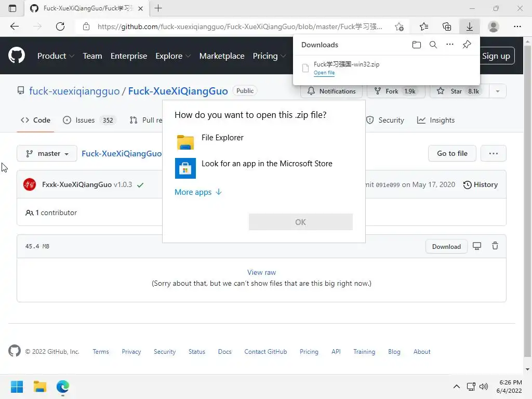Click the footer GitHub logo
Screen dimensions: 532x399
[14, 351]
